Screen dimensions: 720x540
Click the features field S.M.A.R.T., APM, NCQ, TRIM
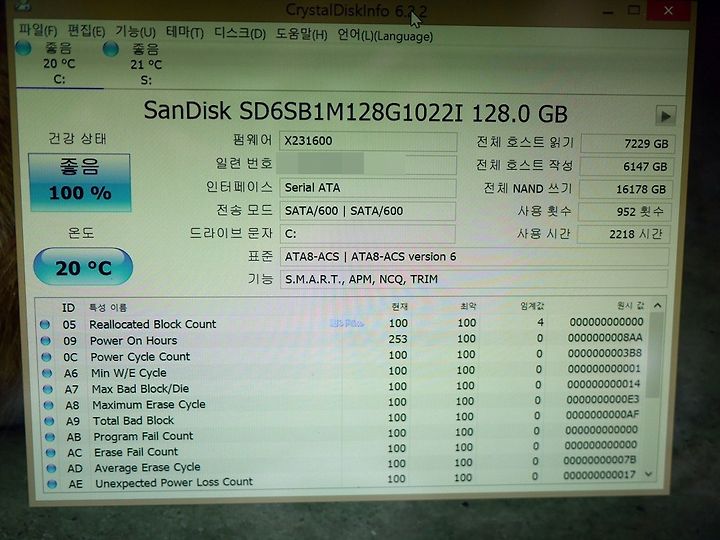(x=474, y=279)
